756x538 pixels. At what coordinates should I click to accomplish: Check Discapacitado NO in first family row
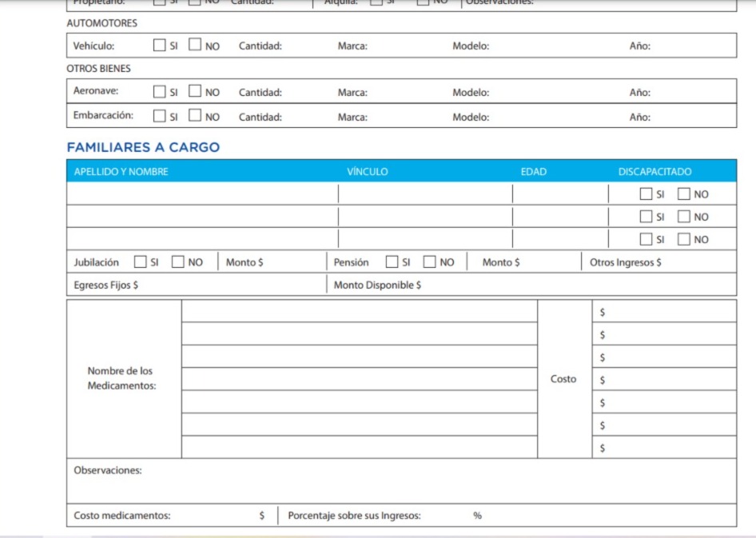coord(684,193)
